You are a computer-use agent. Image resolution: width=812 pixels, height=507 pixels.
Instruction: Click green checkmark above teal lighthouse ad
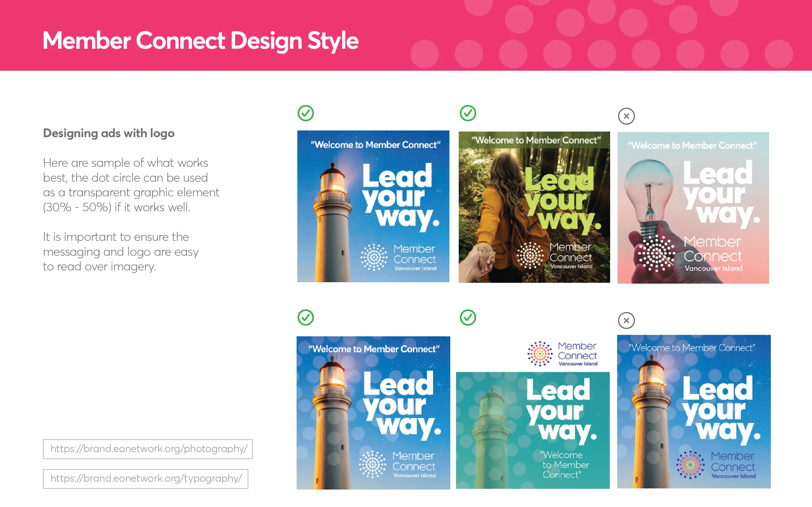tap(468, 317)
